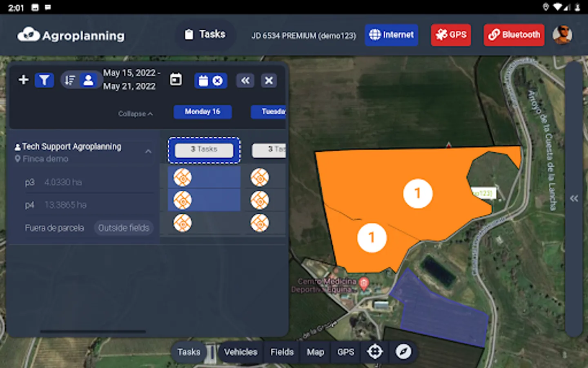588x368 pixels.
Task: Click the GPS status button
Action: point(451,35)
